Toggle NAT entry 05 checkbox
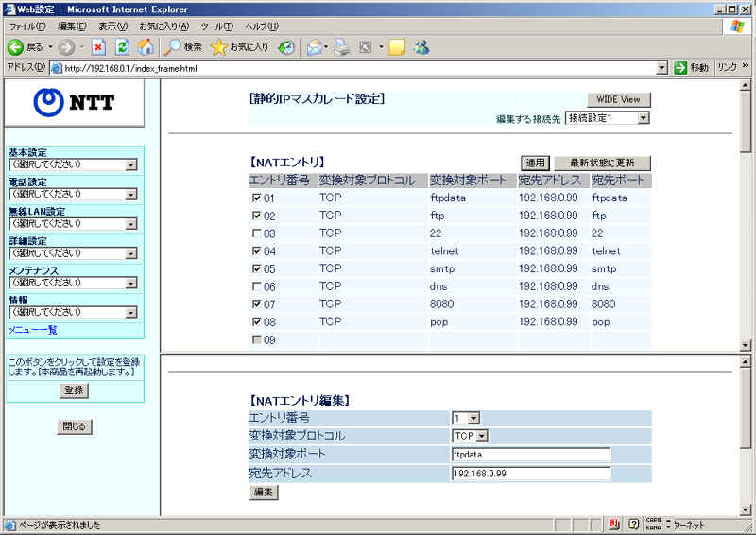The height and width of the screenshot is (535, 756). pos(256,268)
